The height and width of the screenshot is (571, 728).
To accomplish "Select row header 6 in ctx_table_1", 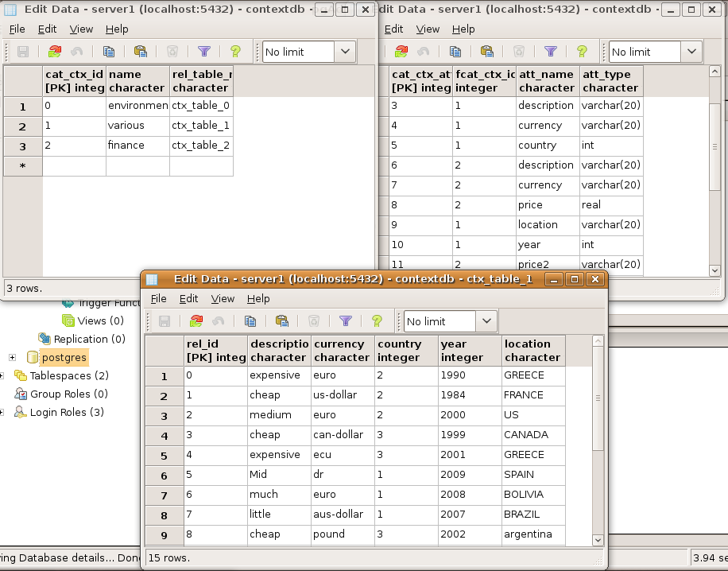I will 164,476.
